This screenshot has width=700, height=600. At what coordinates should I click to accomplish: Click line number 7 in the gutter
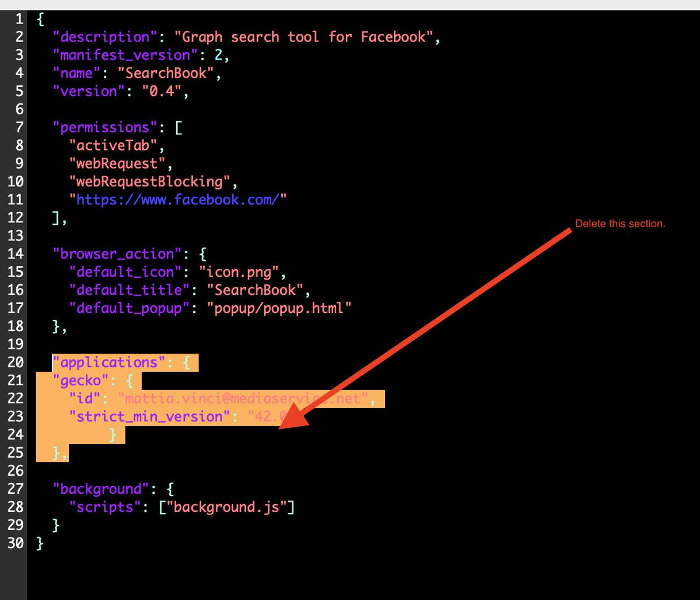coord(19,127)
